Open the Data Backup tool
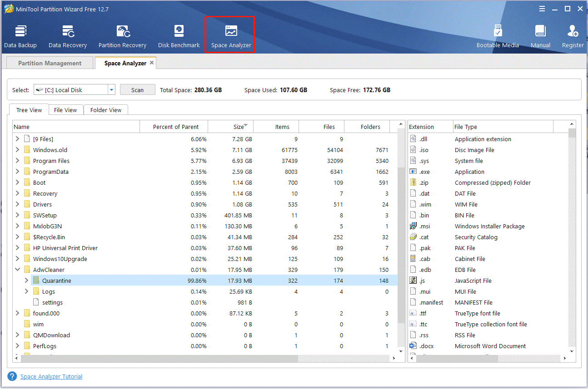This screenshot has height=389, width=588. click(20, 36)
